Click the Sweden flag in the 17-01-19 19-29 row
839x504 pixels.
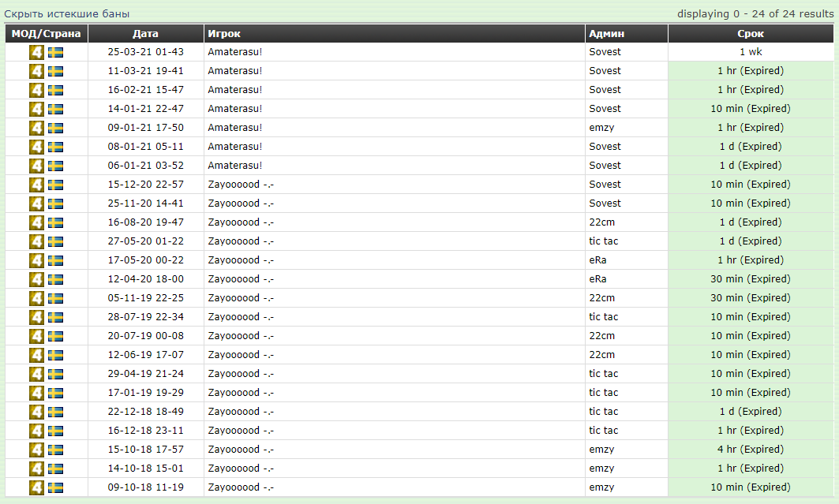(55, 393)
